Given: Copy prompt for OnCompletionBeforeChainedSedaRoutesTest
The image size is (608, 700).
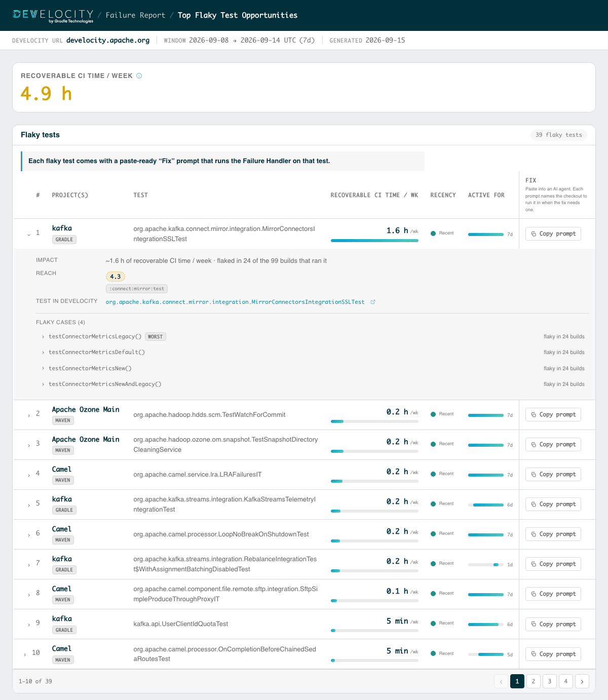Looking at the screenshot, I should pyautogui.click(x=553, y=654).
